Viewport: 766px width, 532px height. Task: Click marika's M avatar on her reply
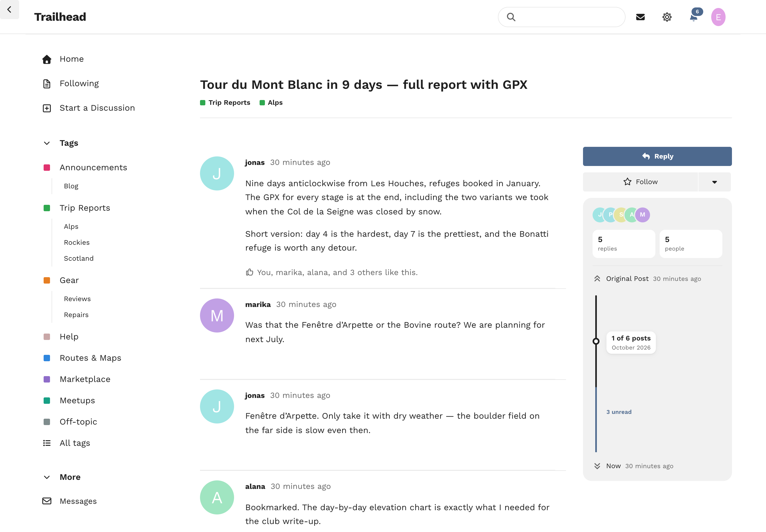217,315
